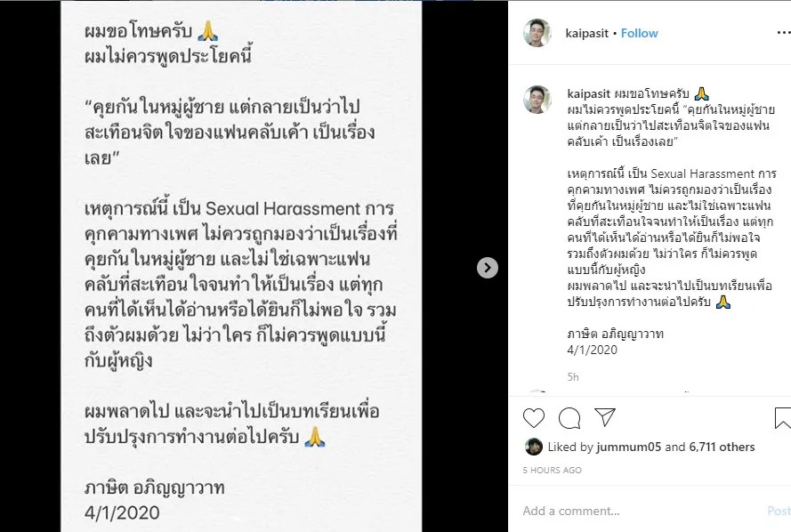Screen dimensions: 791x532
Task: Open kaipasit profile picture in header
Action: [x=537, y=33]
